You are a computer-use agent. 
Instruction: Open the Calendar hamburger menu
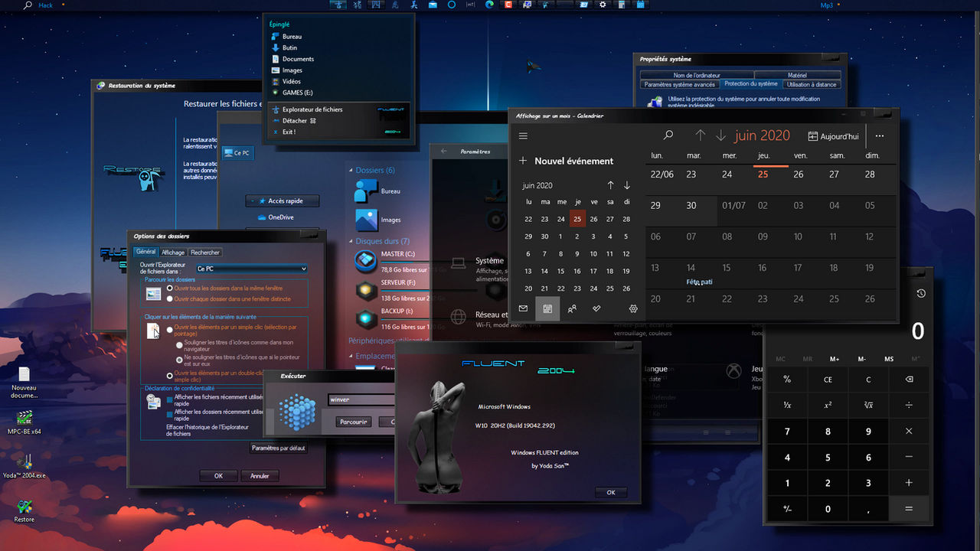coord(524,135)
